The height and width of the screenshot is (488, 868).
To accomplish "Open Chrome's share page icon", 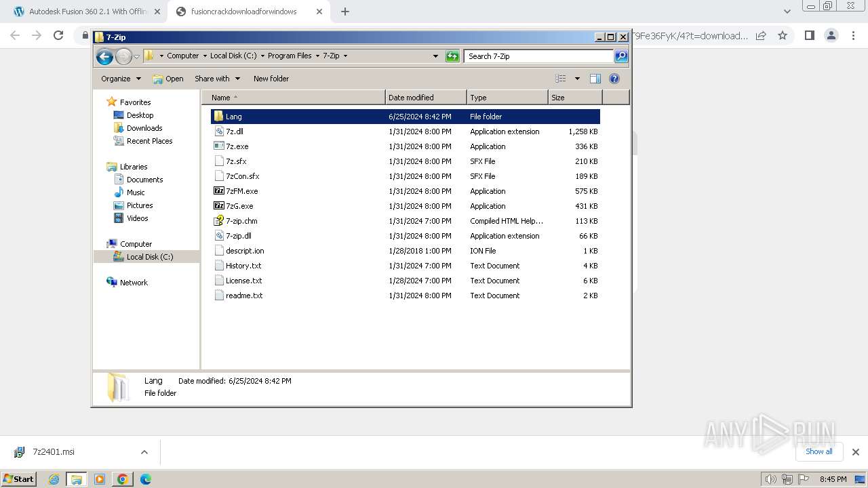I will [761, 35].
